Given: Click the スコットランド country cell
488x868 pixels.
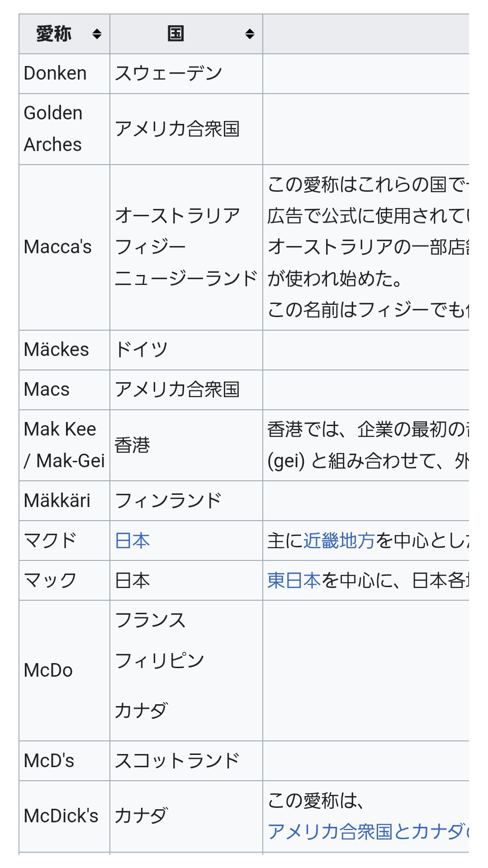Looking at the screenshot, I should pyautogui.click(x=177, y=761).
